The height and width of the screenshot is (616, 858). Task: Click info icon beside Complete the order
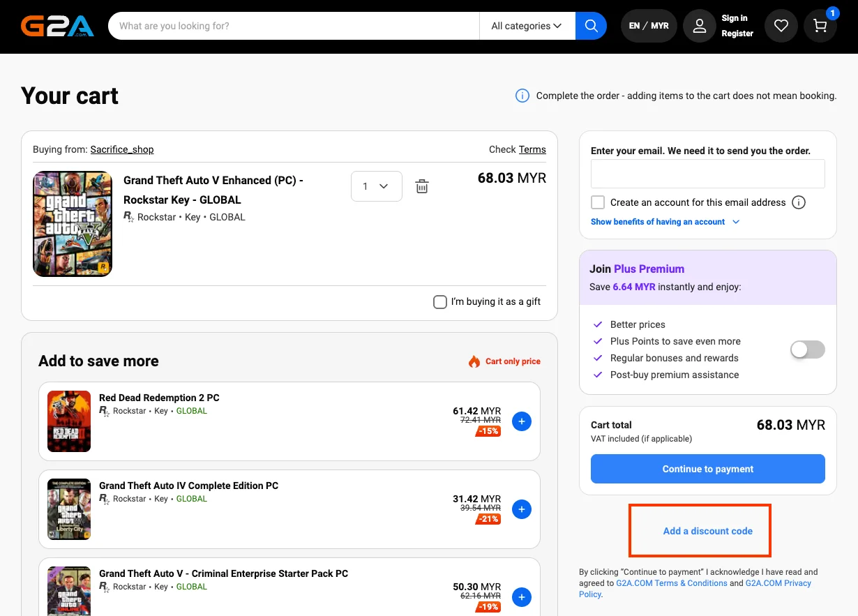tap(522, 96)
